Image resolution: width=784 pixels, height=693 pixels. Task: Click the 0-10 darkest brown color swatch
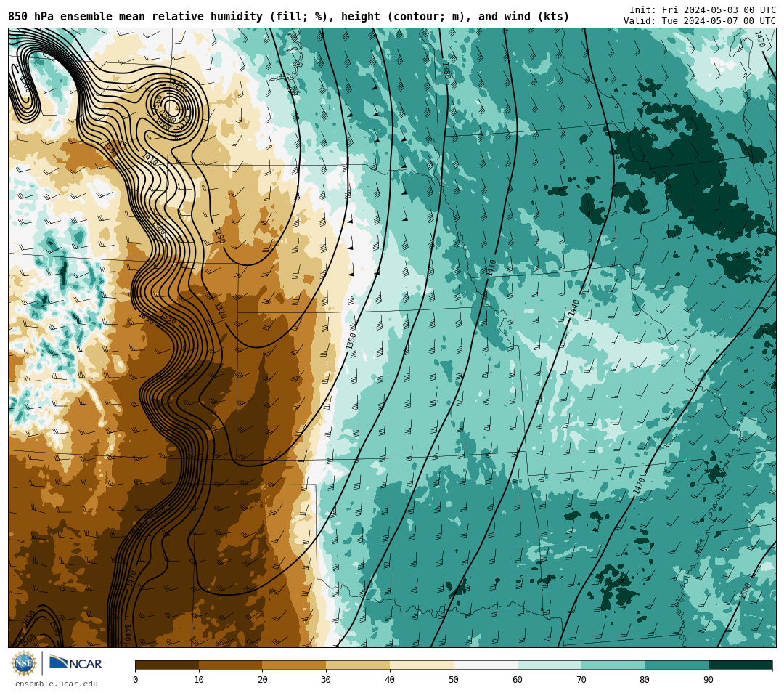167,665
